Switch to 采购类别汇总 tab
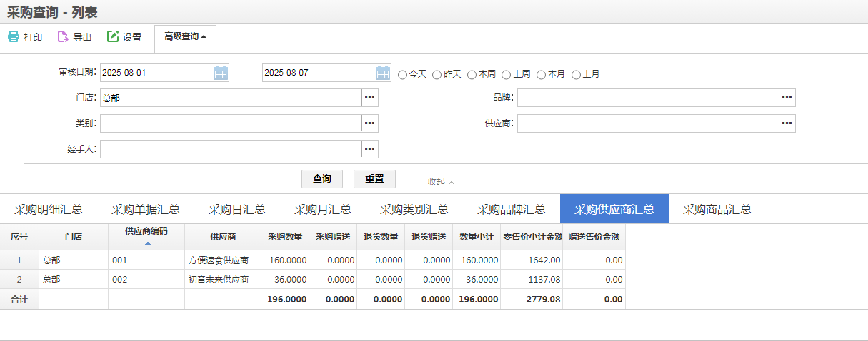The height and width of the screenshot is (341, 868). point(414,209)
